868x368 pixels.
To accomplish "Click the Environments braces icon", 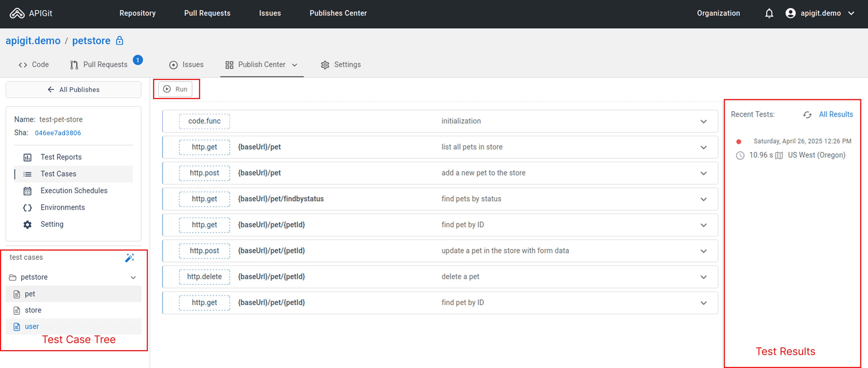I will [27, 208].
